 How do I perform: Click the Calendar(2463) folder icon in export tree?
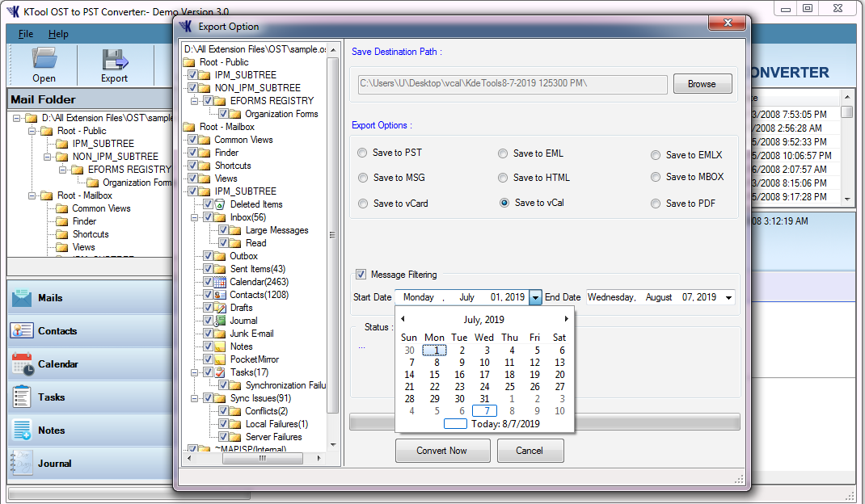(220, 283)
